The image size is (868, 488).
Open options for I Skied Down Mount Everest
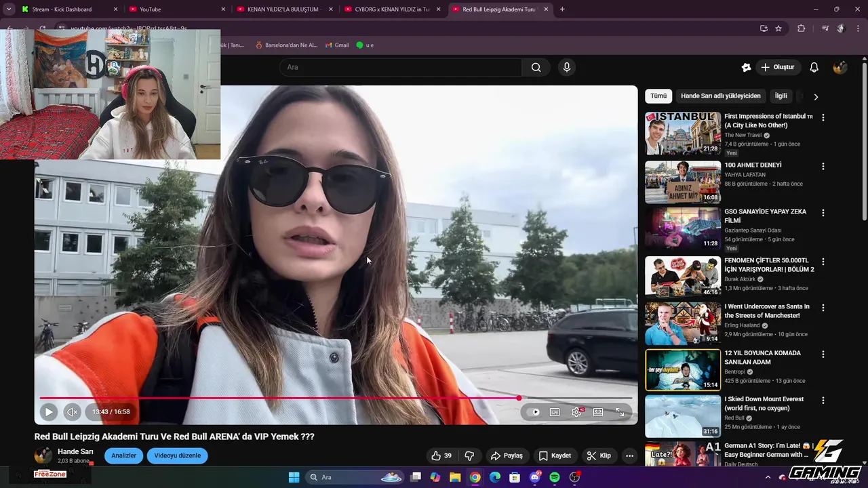(823, 400)
